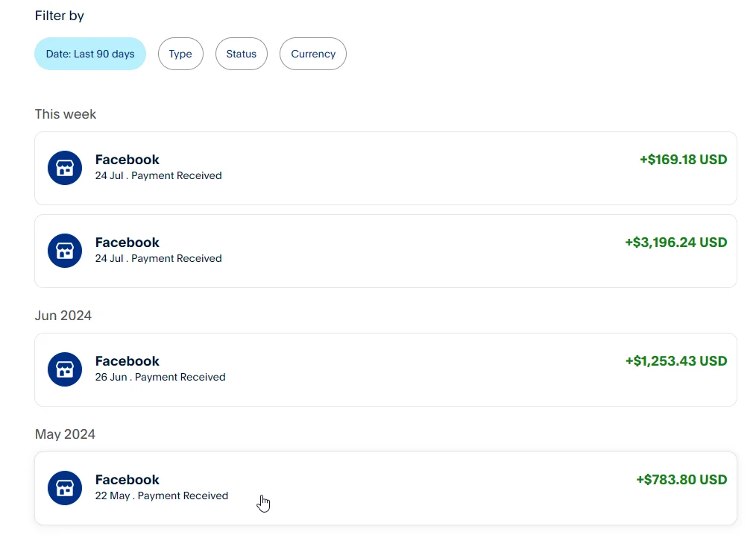Open the Facebook transaction dated 26 Jun
Image resolution: width=756 pixels, height=541 pixels.
pyautogui.click(x=385, y=369)
